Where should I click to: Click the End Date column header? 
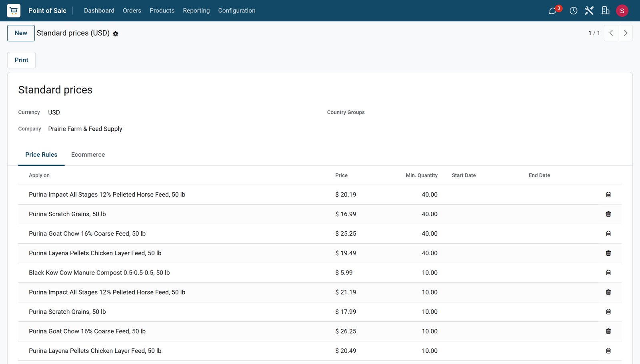pyautogui.click(x=539, y=176)
